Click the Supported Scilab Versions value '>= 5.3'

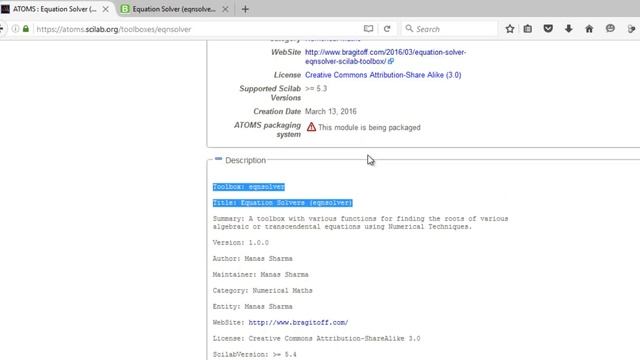click(x=316, y=89)
